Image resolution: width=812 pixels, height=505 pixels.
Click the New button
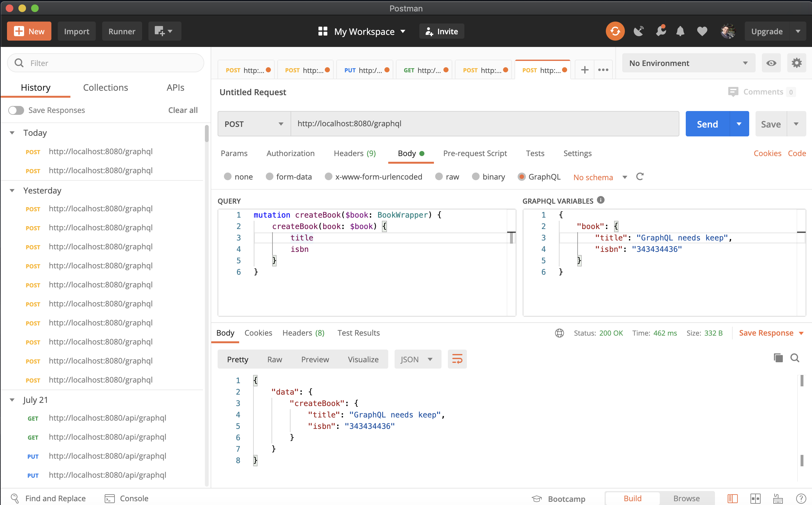coord(29,31)
